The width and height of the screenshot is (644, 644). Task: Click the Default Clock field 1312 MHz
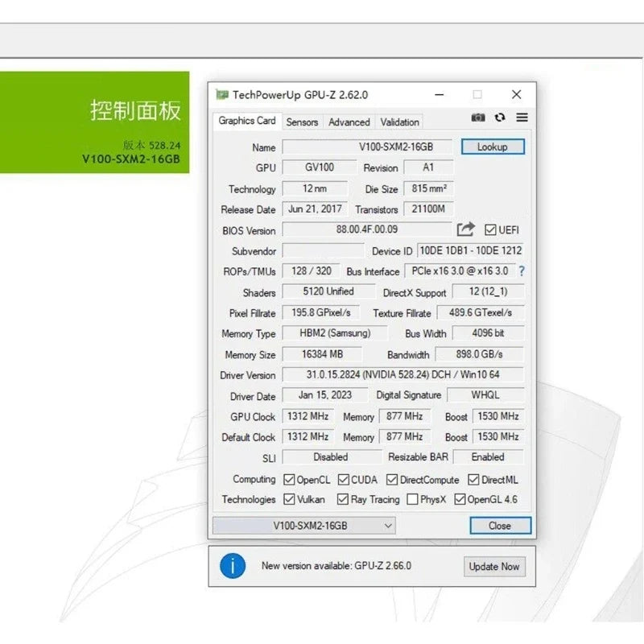click(x=308, y=436)
